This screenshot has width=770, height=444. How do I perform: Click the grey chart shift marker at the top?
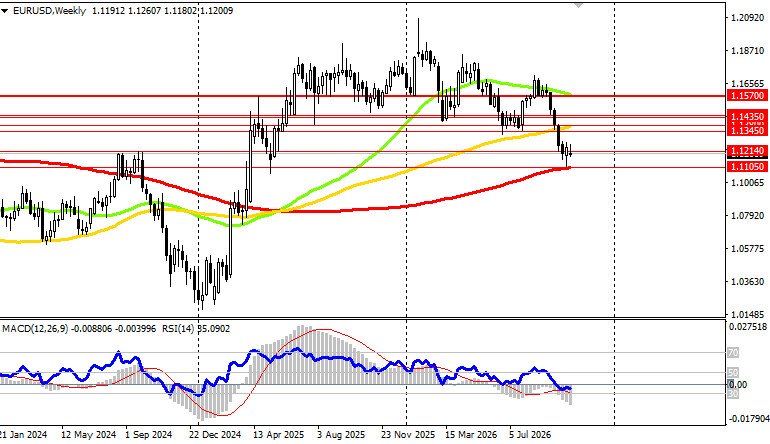pos(578,4)
